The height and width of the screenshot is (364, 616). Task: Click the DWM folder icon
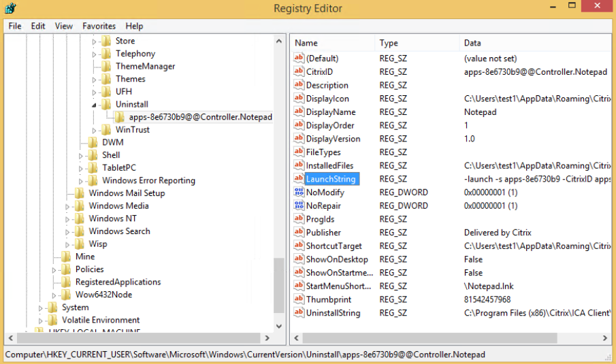[93, 142]
